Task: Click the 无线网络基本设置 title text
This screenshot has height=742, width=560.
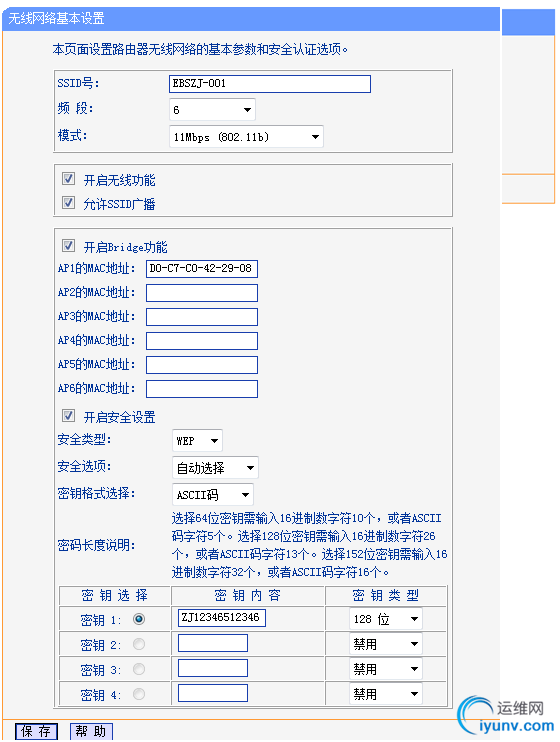Action: (x=56, y=18)
